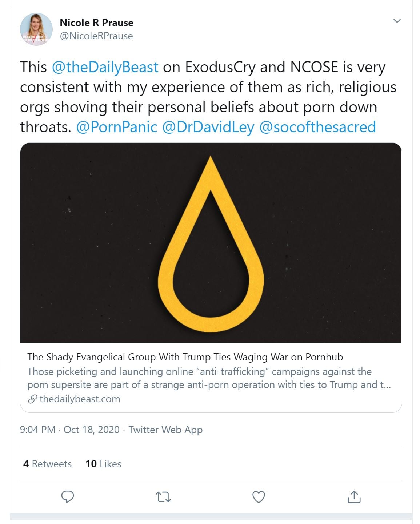This screenshot has height=524, width=420.
Task: Open the @PornPanic mention
Action: pos(117,127)
